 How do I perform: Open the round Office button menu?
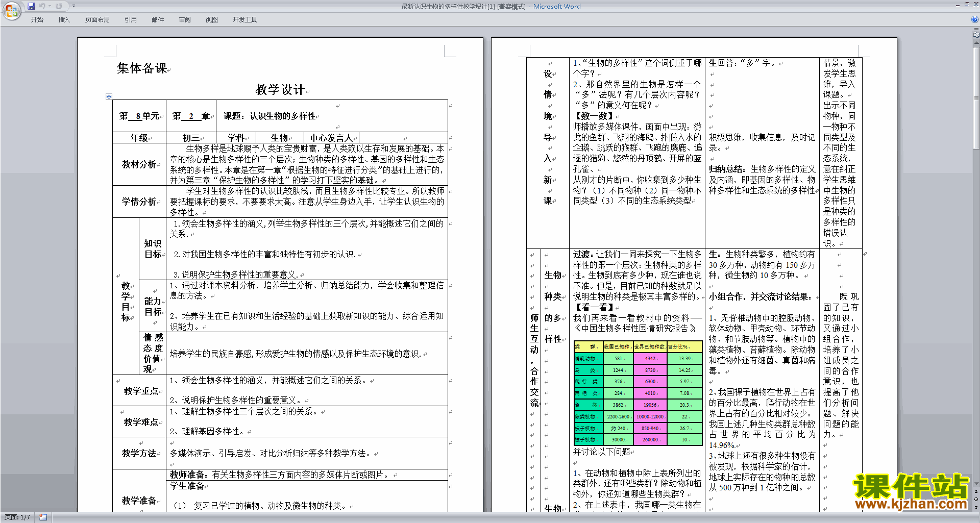coord(11,10)
